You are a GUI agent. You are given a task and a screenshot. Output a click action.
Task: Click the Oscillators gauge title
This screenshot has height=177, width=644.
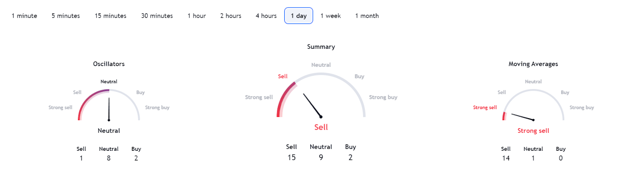[109, 64]
